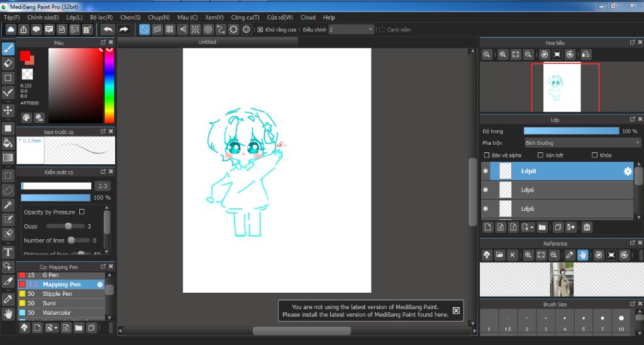
Task: Open Lớp8 layer settings gear
Action: tap(628, 171)
